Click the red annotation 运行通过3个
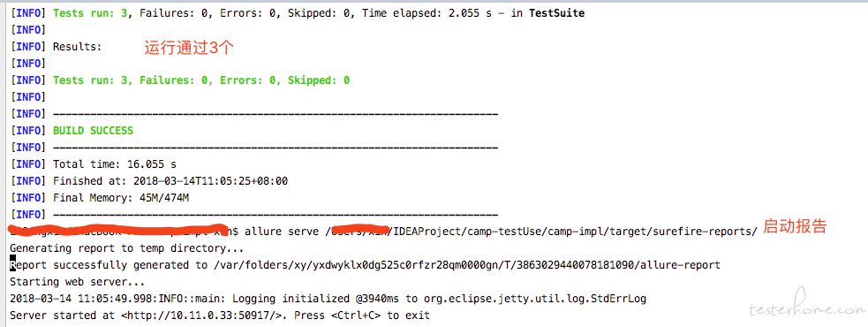The image size is (868, 327). [189, 48]
